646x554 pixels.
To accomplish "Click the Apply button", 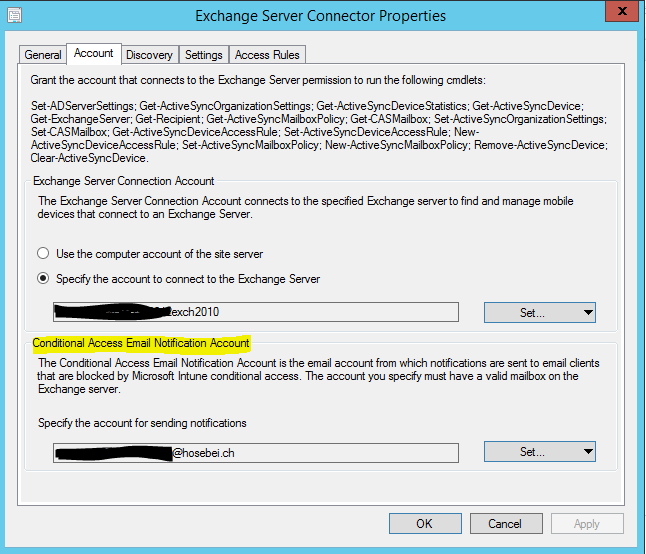I will [x=587, y=524].
